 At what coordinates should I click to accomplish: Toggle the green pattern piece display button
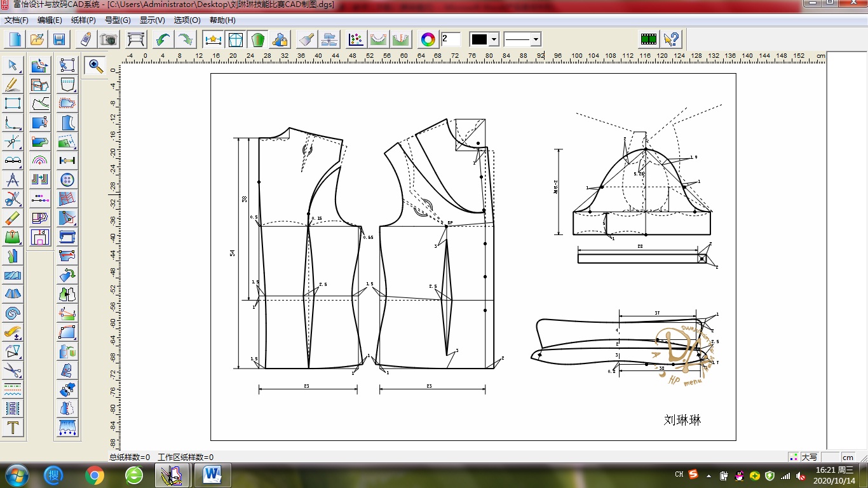coord(257,39)
